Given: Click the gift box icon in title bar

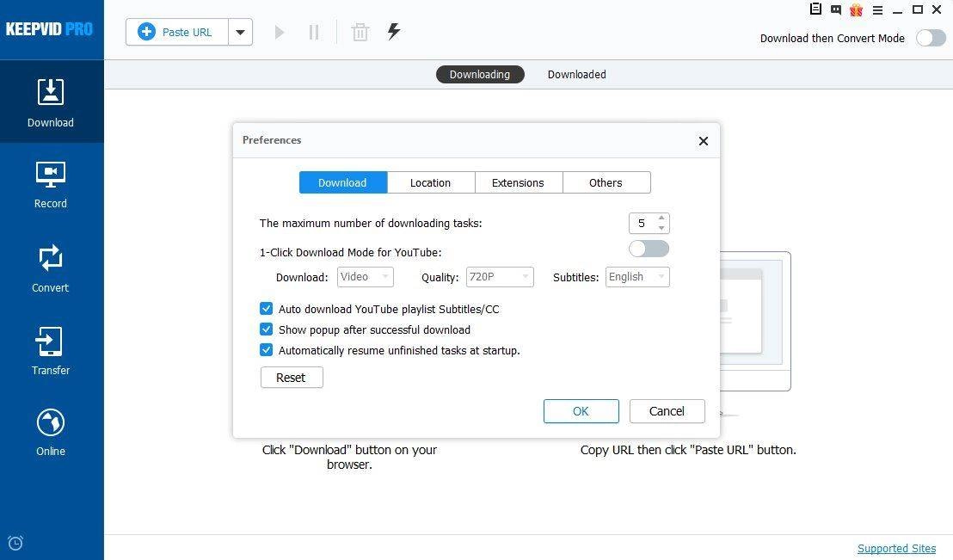Looking at the screenshot, I should tap(857, 9).
